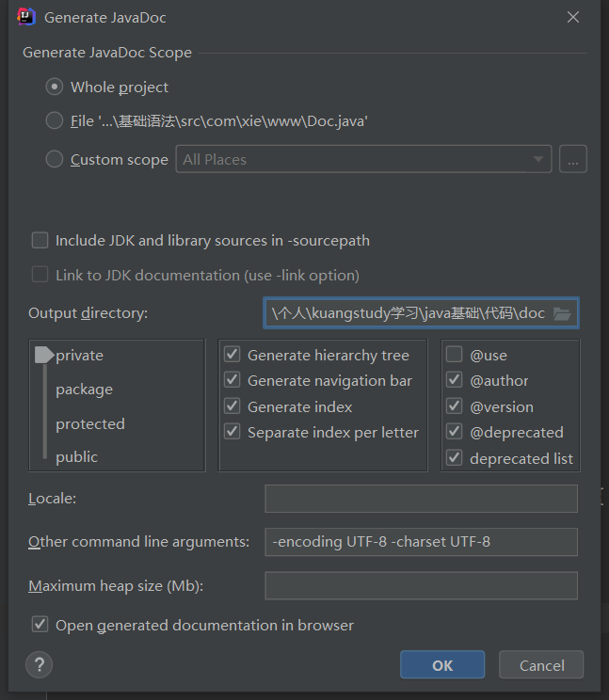
Task: Set visibility slider to public level
Action: point(44,457)
